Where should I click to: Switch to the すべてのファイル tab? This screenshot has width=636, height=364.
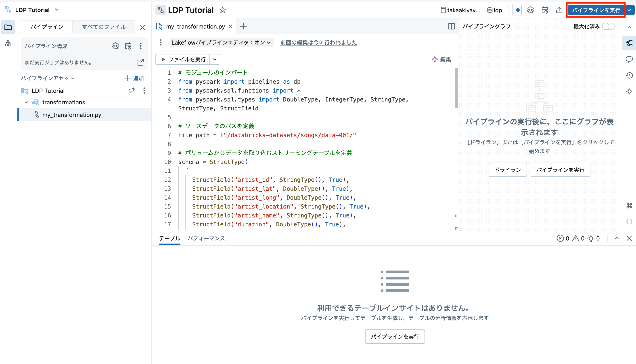tap(104, 27)
